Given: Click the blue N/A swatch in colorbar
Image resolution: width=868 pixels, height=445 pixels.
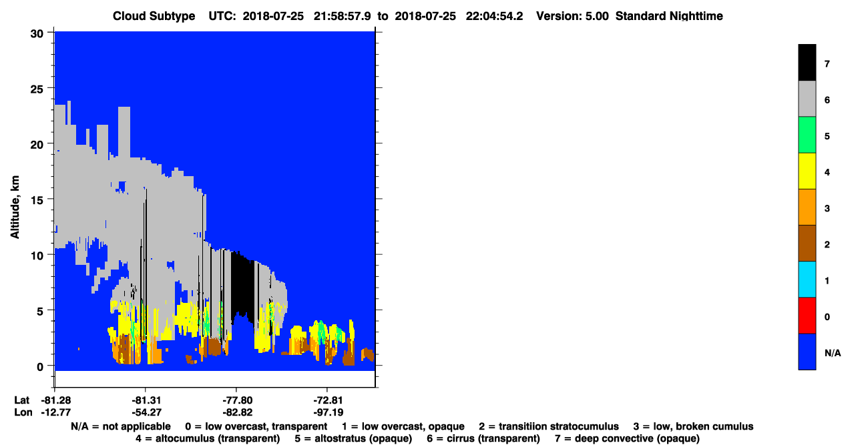Looking at the screenshot, I should (x=807, y=351).
